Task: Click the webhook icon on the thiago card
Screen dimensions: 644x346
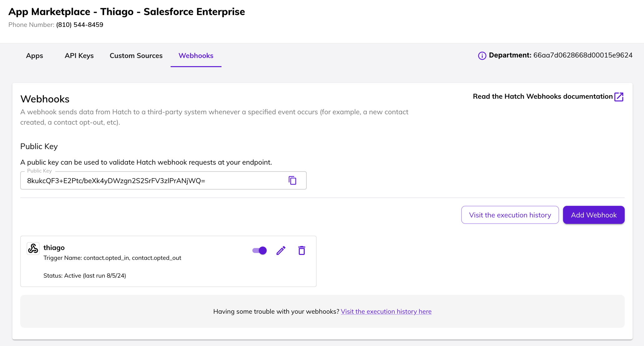Action: tap(33, 248)
